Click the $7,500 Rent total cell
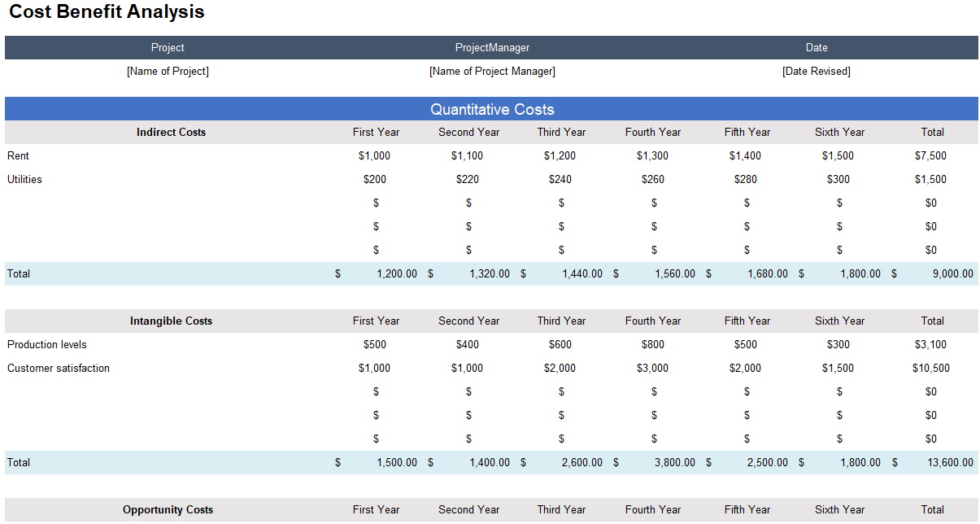Image resolution: width=980 pixels, height=524 pixels. coord(933,155)
